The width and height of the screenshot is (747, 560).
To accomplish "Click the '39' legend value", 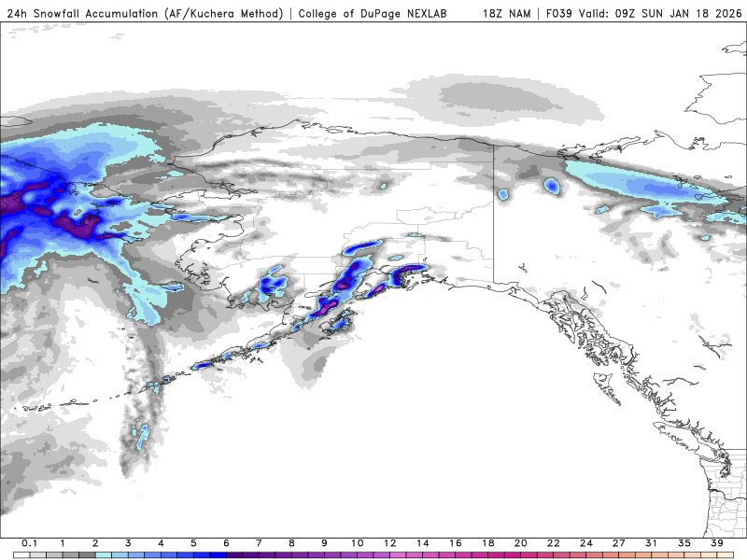I will pos(717,543).
